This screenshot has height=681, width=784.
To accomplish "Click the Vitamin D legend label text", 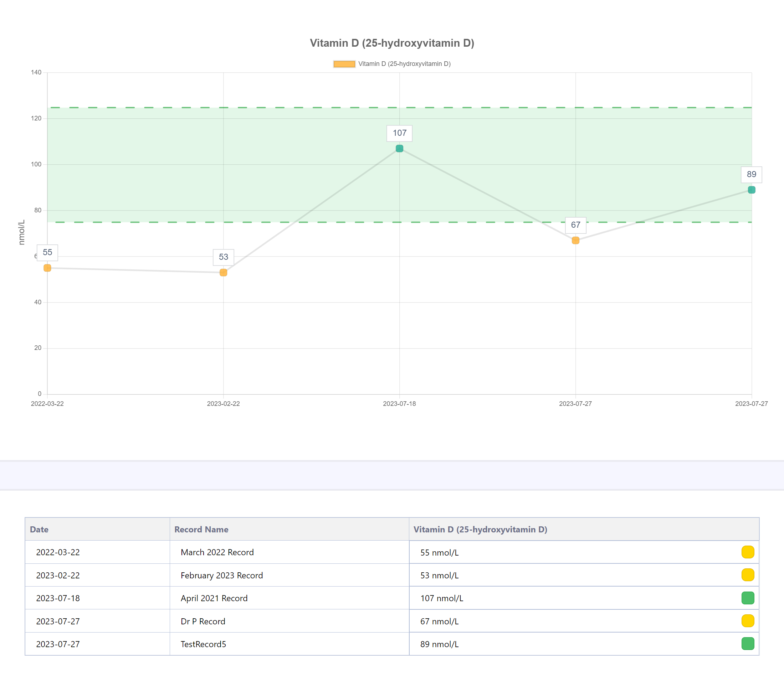I will pyautogui.click(x=404, y=64).
